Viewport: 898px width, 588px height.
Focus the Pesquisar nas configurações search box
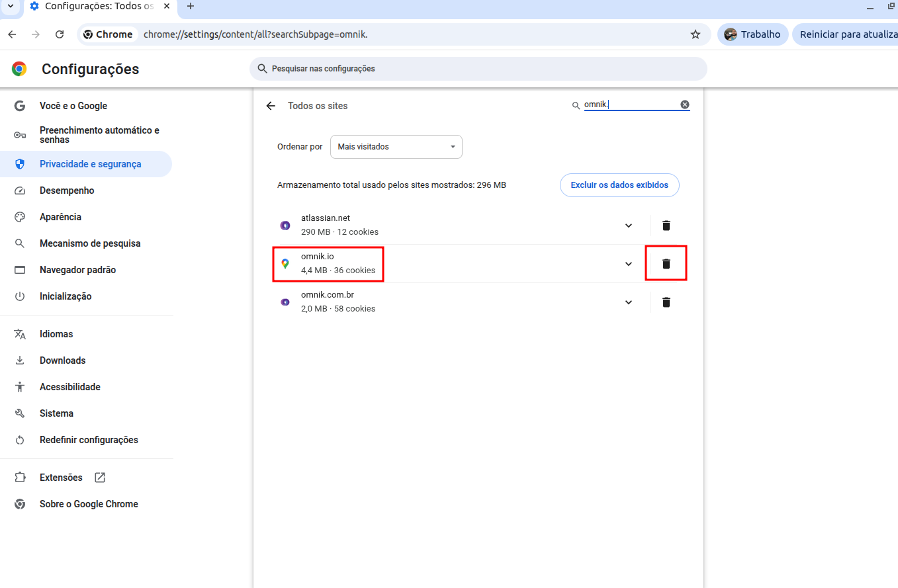pos(478,69)
